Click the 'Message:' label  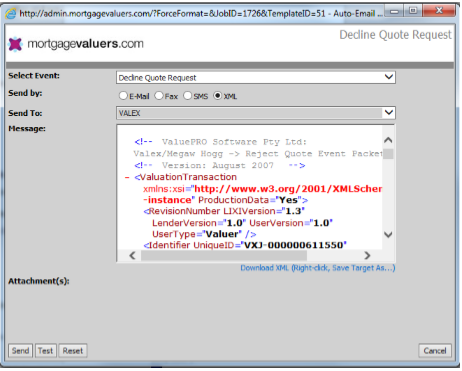tap(27, 129)
